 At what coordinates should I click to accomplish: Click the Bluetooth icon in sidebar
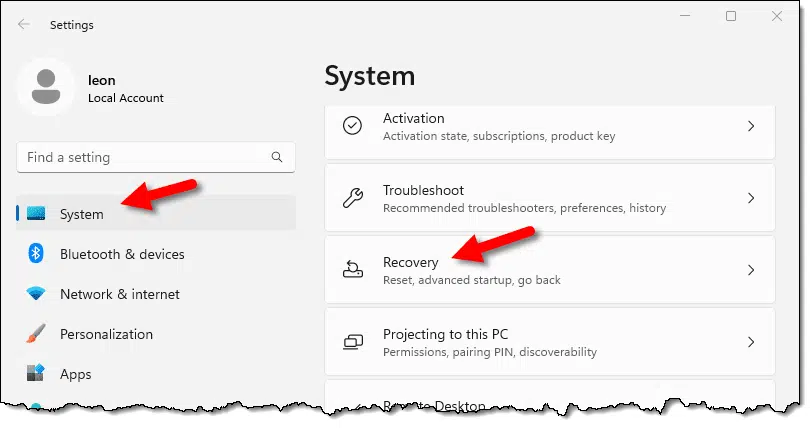click(x=36, y=253)
